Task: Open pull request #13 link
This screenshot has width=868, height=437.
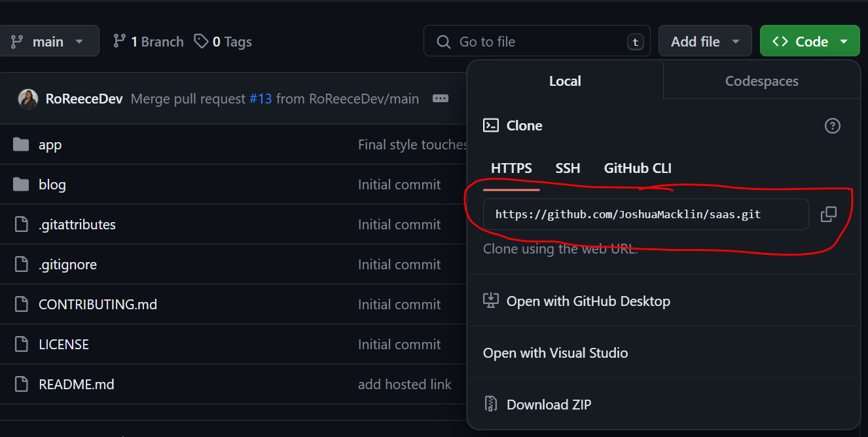Action: pyautogui.click(x=261, y=99)
